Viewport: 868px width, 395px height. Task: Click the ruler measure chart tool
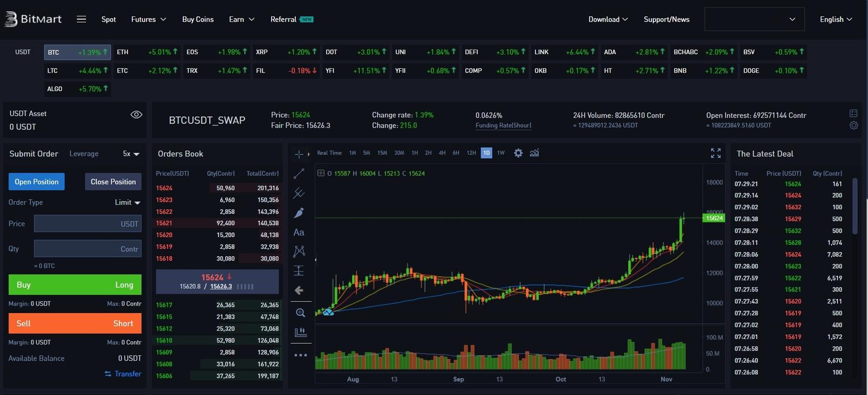[x=300, y=332]
